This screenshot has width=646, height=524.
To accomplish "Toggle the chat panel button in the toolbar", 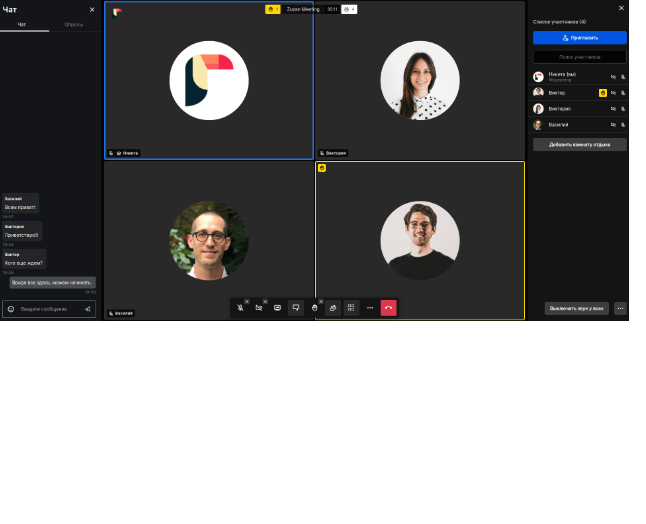I will pos(296,308).
